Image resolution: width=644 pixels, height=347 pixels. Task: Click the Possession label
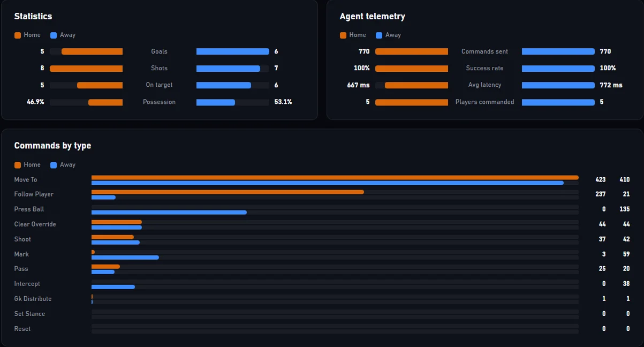160,102
